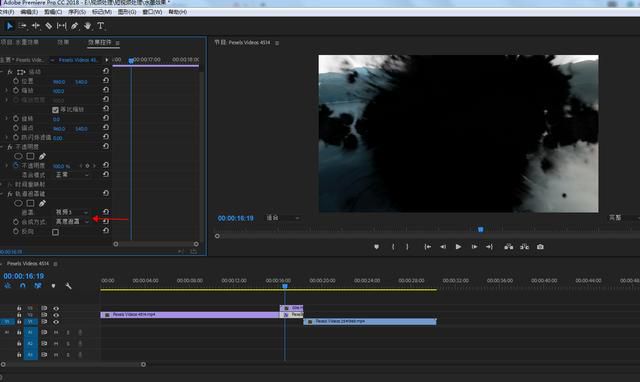The width and height of the screenshot is (640, 382).
Task: Expand the Rotation property twirl
Action: pos(7,118)
